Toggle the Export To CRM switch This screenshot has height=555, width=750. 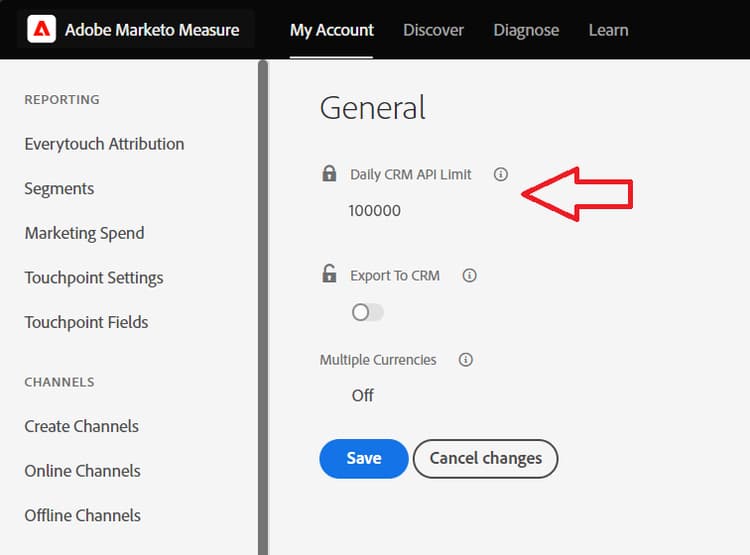367,313
